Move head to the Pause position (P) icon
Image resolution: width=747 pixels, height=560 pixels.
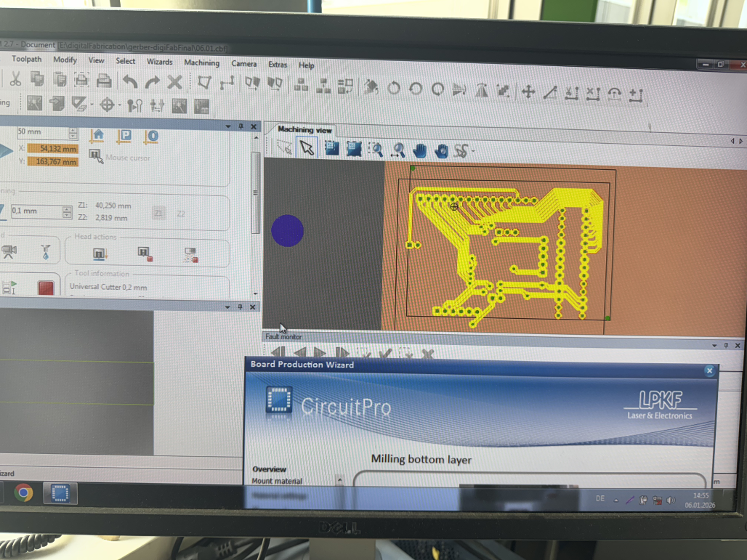pos(125,136)
